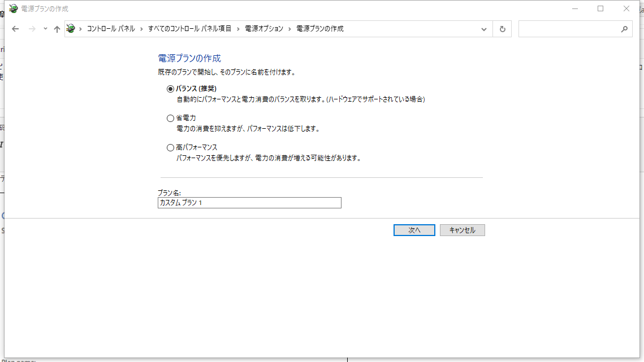Open the address bar history dropdown
644x362 pixels.
pyautogui.click(x=483, y=28)
